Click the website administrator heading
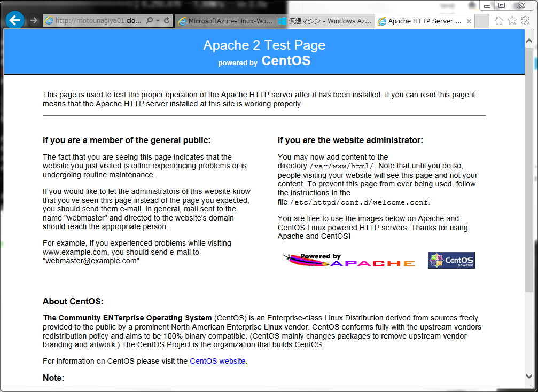The image size is (538, 392). tap(350, 140)
